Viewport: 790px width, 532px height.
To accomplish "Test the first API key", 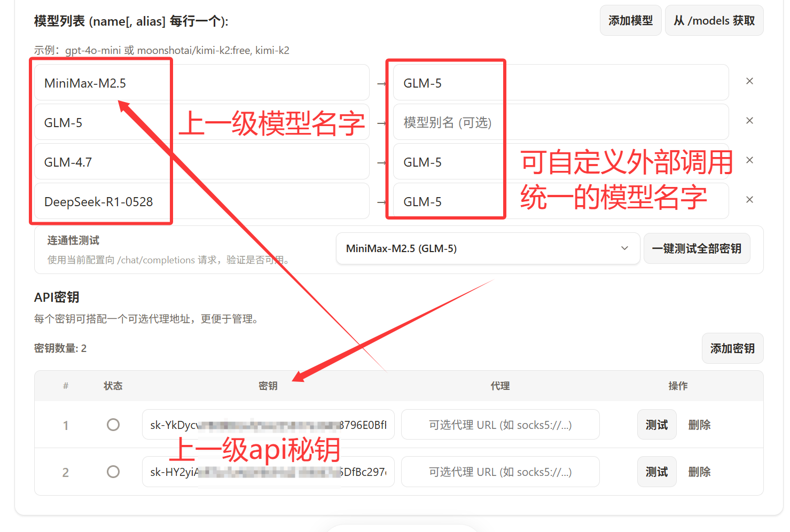I will [656, 425].
